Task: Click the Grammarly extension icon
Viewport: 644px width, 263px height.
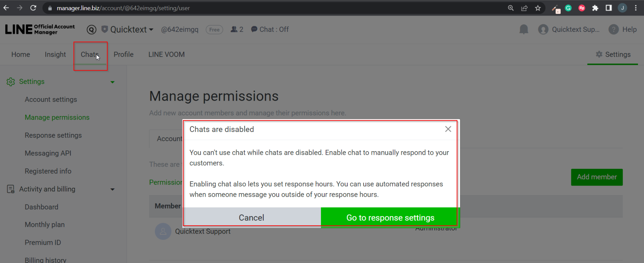Action: pos(568,8)
